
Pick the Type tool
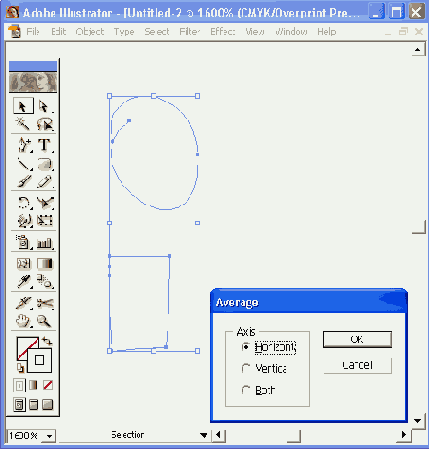click(x=44, y=145)
